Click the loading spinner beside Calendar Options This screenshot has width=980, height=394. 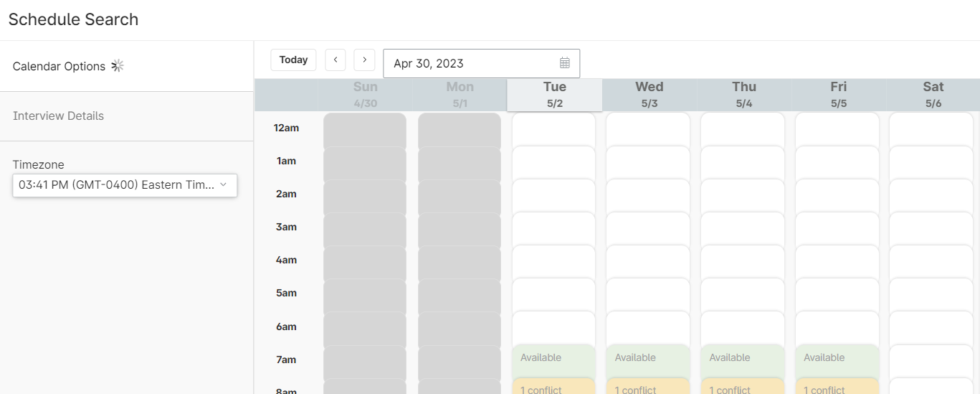pyautogui.click(x=118, y=66)
